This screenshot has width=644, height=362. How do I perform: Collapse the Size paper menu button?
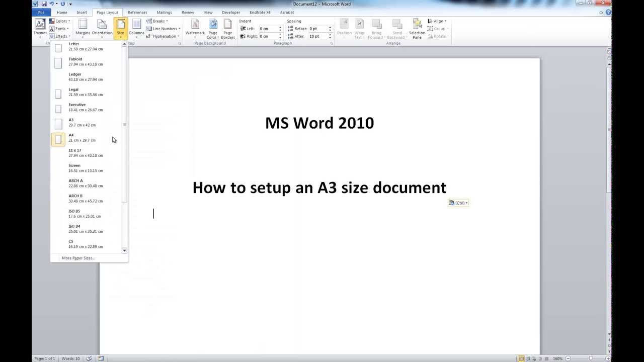tap(121, 29)
